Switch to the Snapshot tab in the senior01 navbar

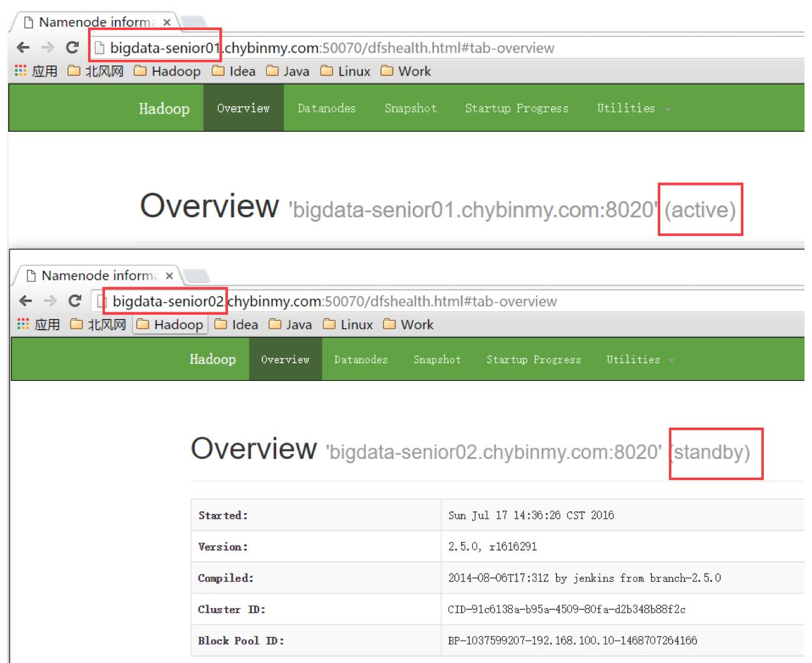click(x=410, y=108)
